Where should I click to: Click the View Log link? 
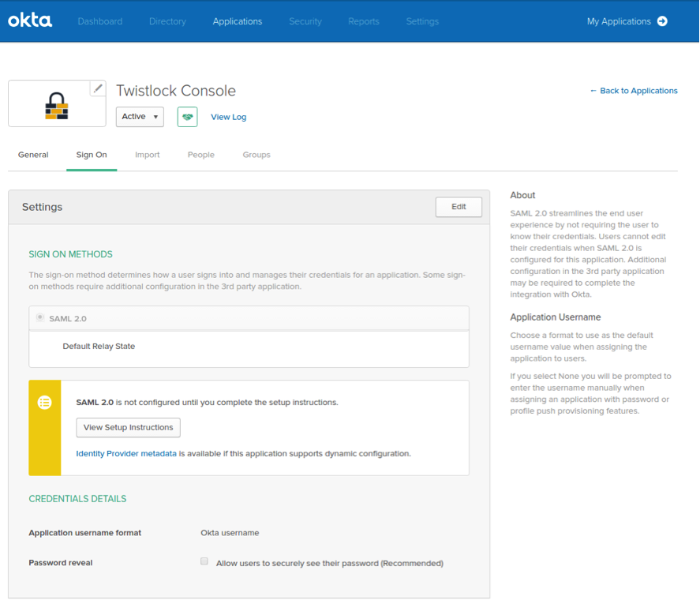[229, 117]
